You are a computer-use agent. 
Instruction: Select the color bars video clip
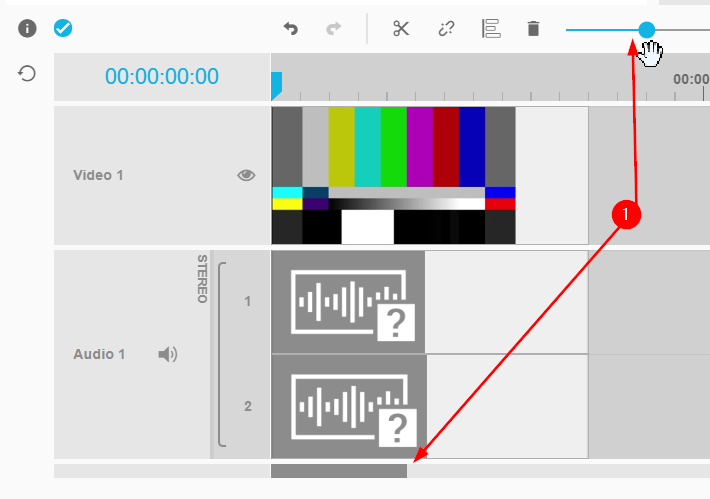coord(393,175)
